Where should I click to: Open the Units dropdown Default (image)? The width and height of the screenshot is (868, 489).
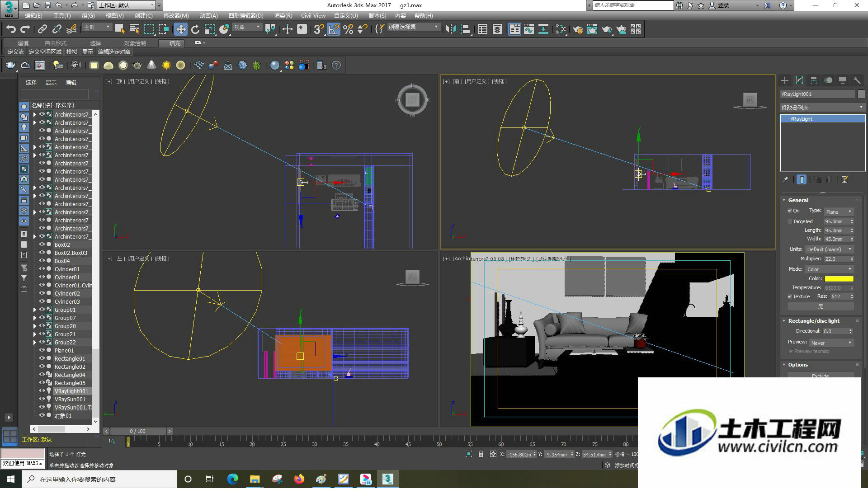coord(829,249)
